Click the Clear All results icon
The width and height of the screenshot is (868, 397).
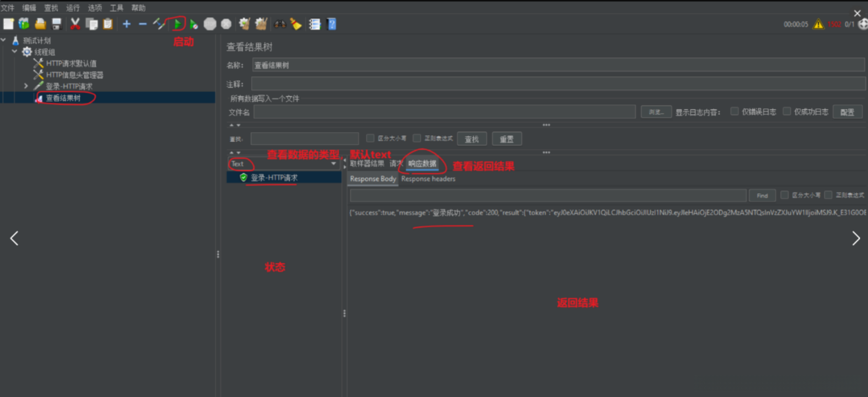tap(261, 24)
